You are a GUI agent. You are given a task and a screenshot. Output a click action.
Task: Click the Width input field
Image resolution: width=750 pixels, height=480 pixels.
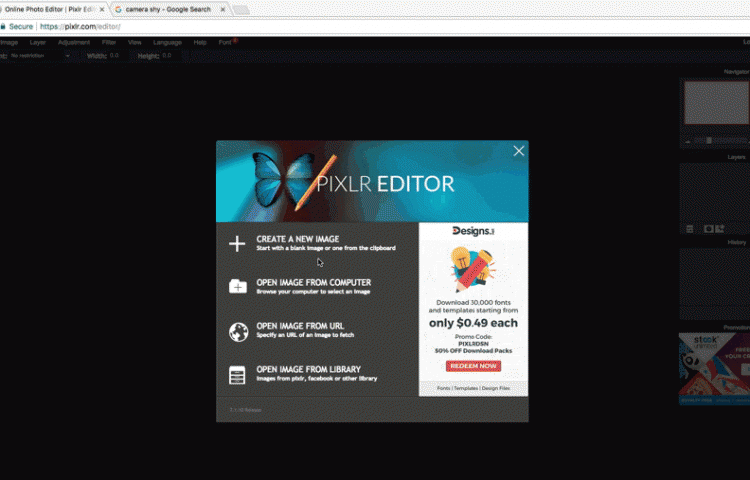[118, 56]
